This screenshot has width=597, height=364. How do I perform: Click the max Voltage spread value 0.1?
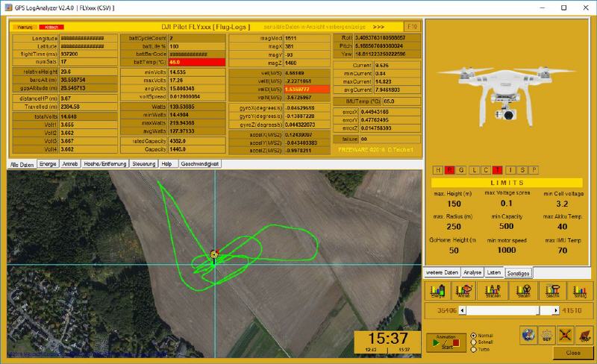click(507, 204)
